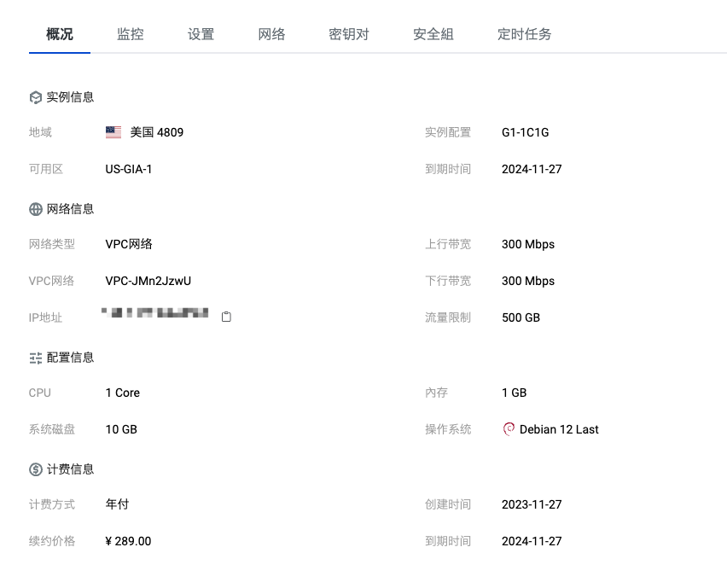Image resolution: width=727 pixels, height=588 pixels.
Task: Click 到期时间 value in 计费信息 section
Action: pos(532,541)
